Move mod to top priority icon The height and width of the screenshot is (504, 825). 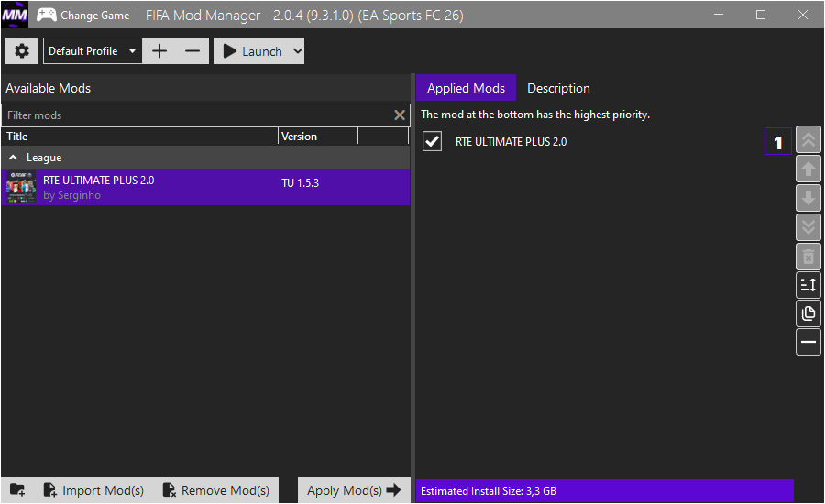coord(808,140)
